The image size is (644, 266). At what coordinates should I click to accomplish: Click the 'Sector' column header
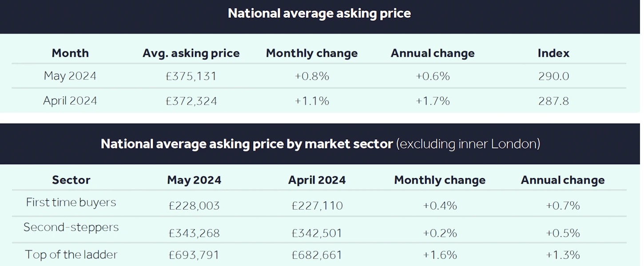tap(71, 180)
